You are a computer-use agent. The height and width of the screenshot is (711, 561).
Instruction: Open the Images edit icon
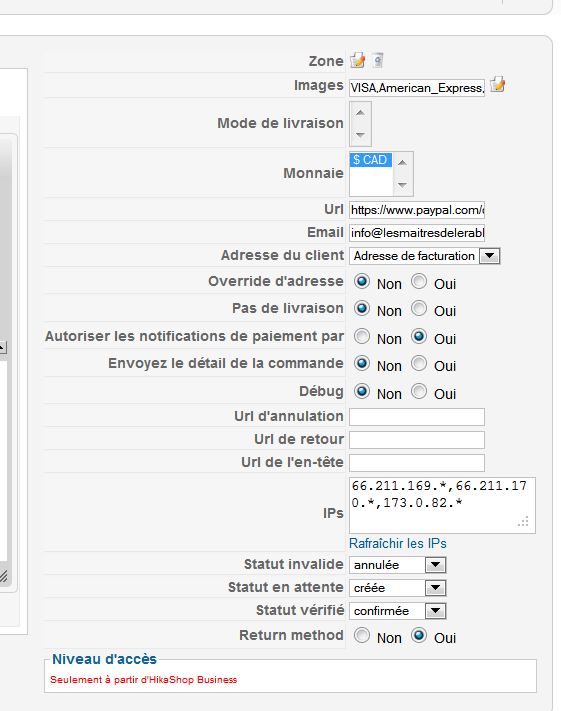pyautogui.click(x=498, y=84)
